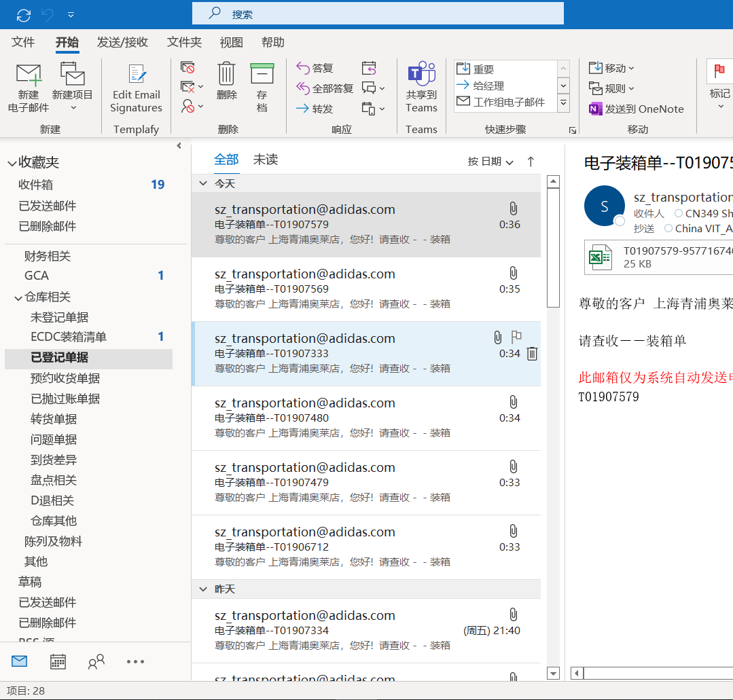
Task: Expand the Quick Steps gallery list
Action: [563, 103]
